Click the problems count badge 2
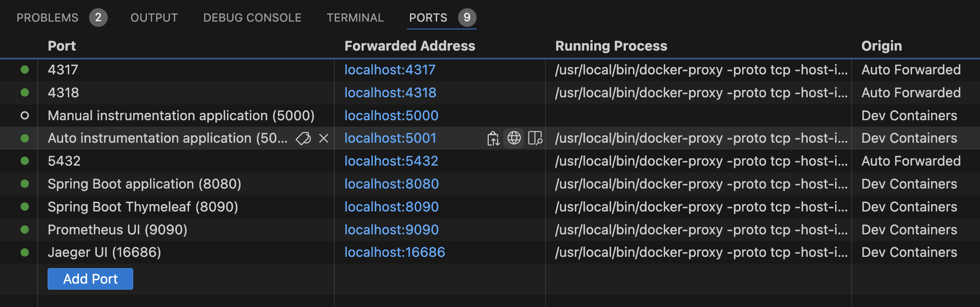This screenshot has width=980, height=307. pyautogui.click(x=98, y=18)
